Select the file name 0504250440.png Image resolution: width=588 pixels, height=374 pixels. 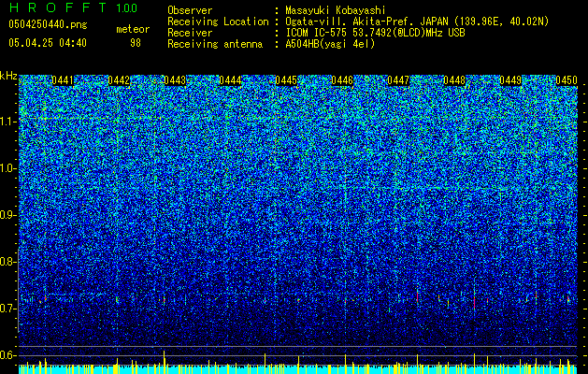tap(48, 24)
